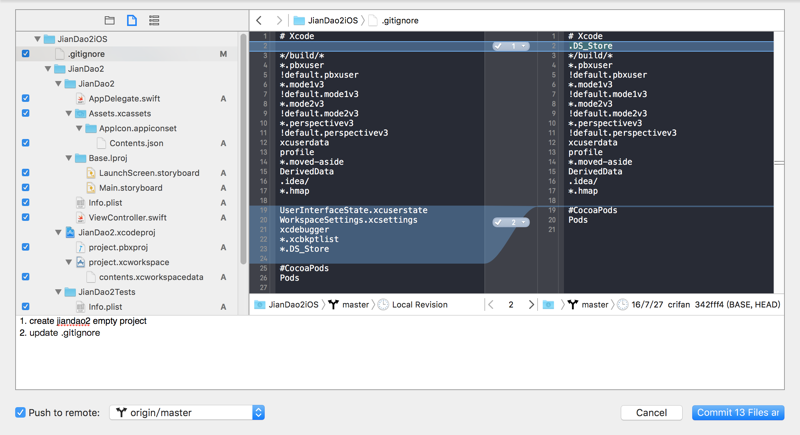
Task: Switch to flat list view in navigator toolbar
Action: click(154, 20)
